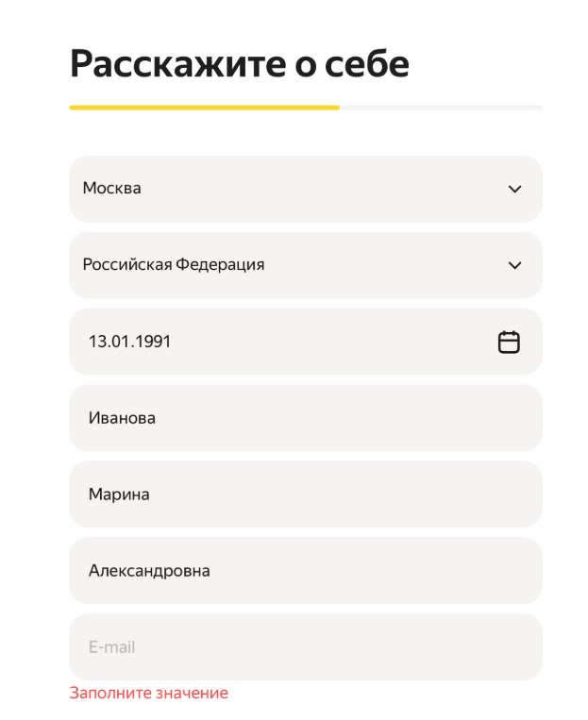This screenshot has width=588, height=720.
Task: Click the Москва text label
Action: click(111, 188)
